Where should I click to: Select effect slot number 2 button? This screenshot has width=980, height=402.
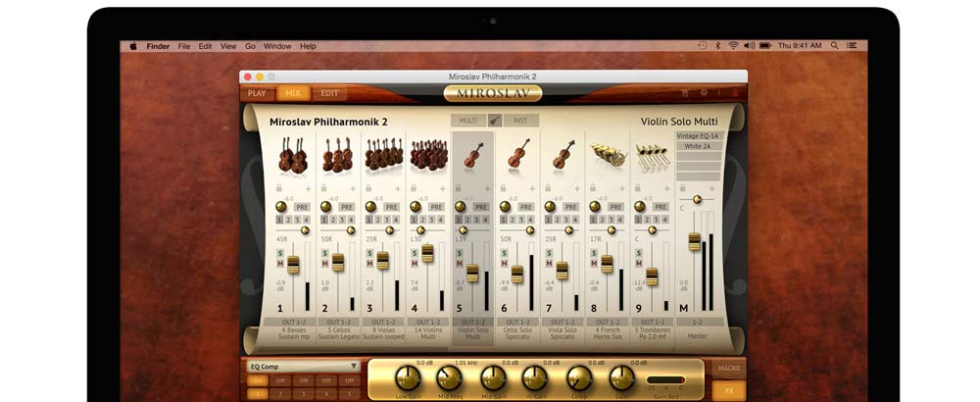[x=279, y=394]
